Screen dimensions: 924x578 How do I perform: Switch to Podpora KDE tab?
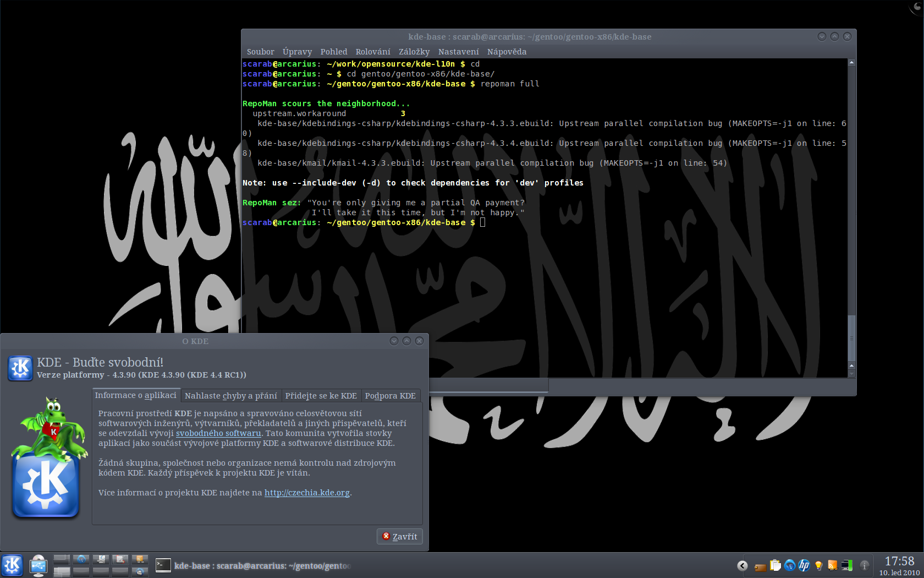[391, 396]
